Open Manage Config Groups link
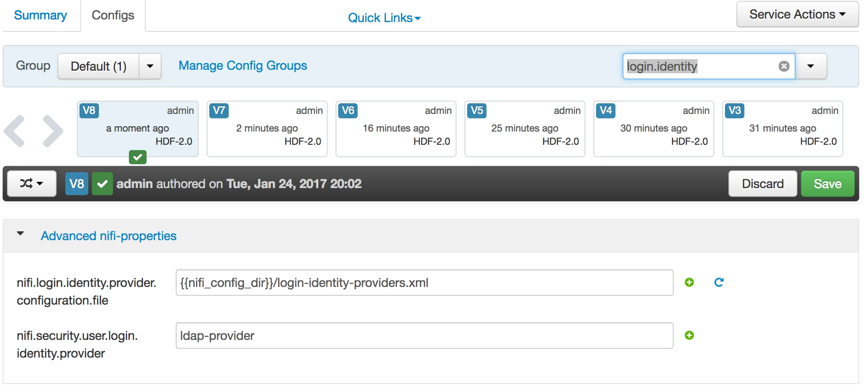Viewport: 868px width, 392px height. tap(243, 66)
